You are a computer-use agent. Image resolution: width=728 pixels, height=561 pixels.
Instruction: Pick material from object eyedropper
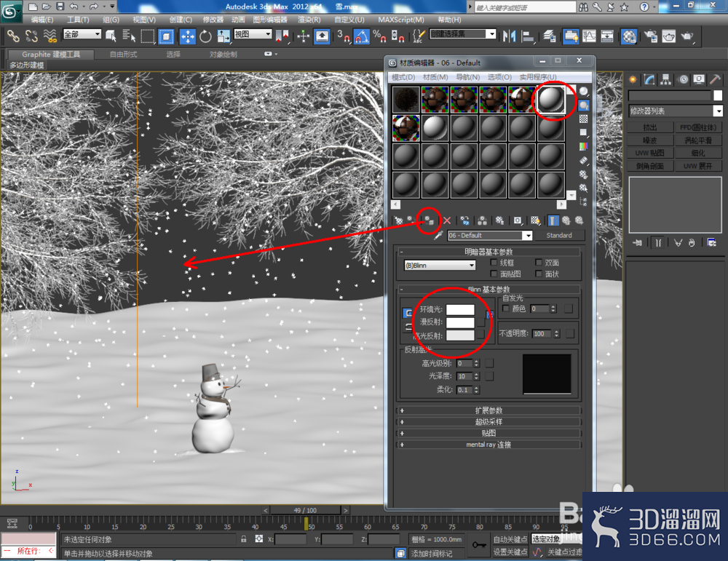point(438,235)
